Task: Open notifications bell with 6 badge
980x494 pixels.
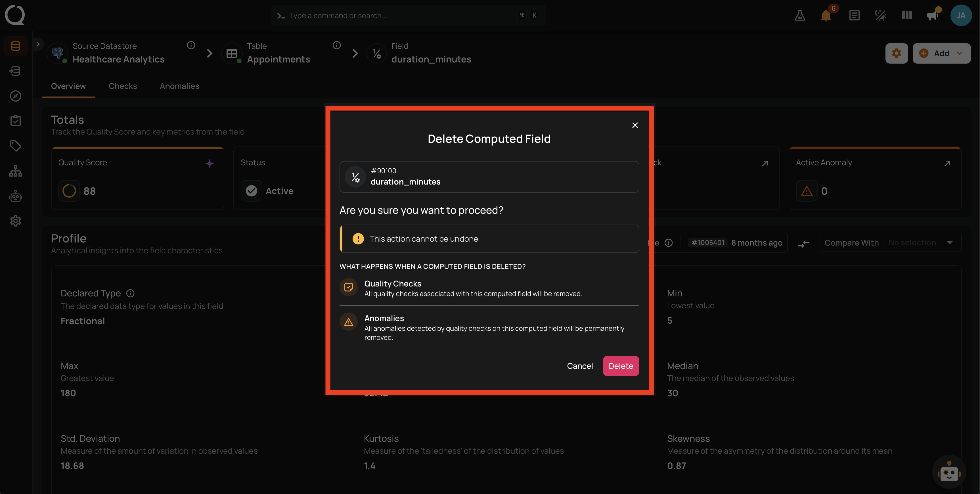Action: point(826,15)
